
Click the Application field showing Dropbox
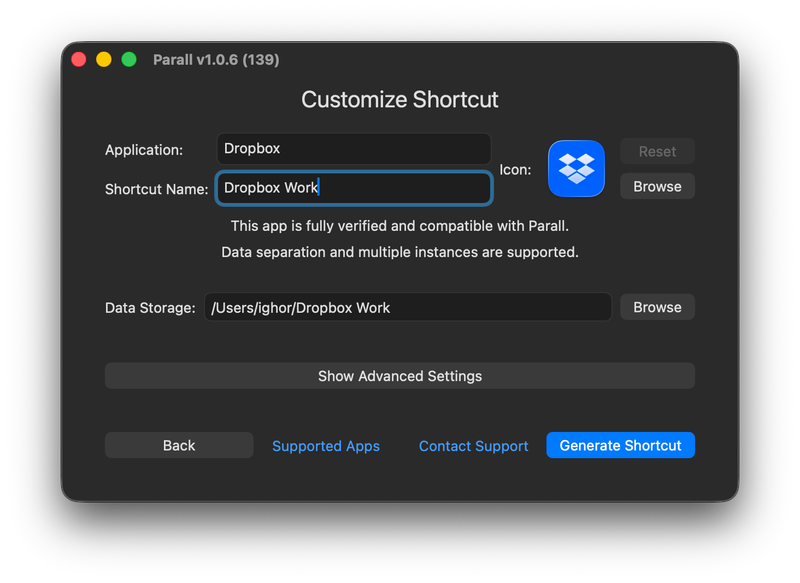coord(353,148)
